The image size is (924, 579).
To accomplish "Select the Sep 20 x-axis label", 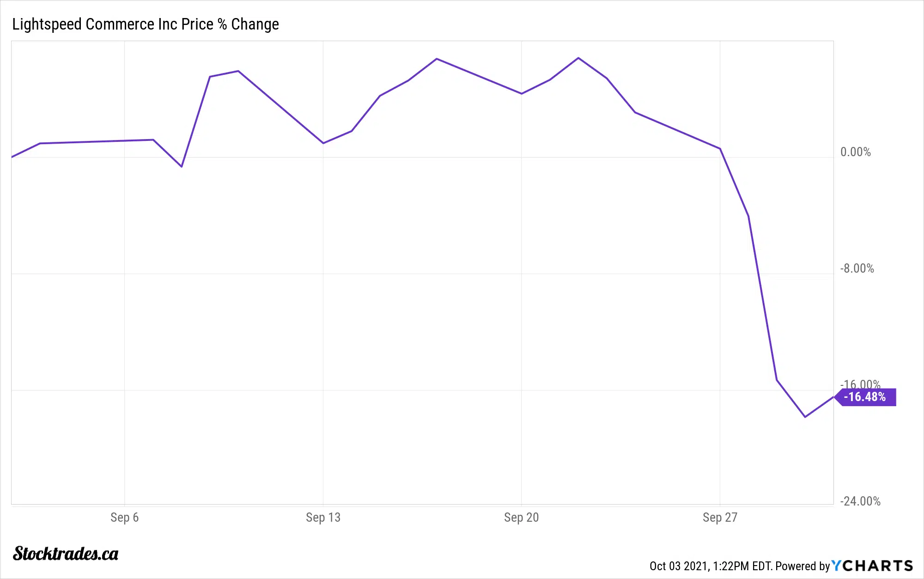I will tap(521, 517).
